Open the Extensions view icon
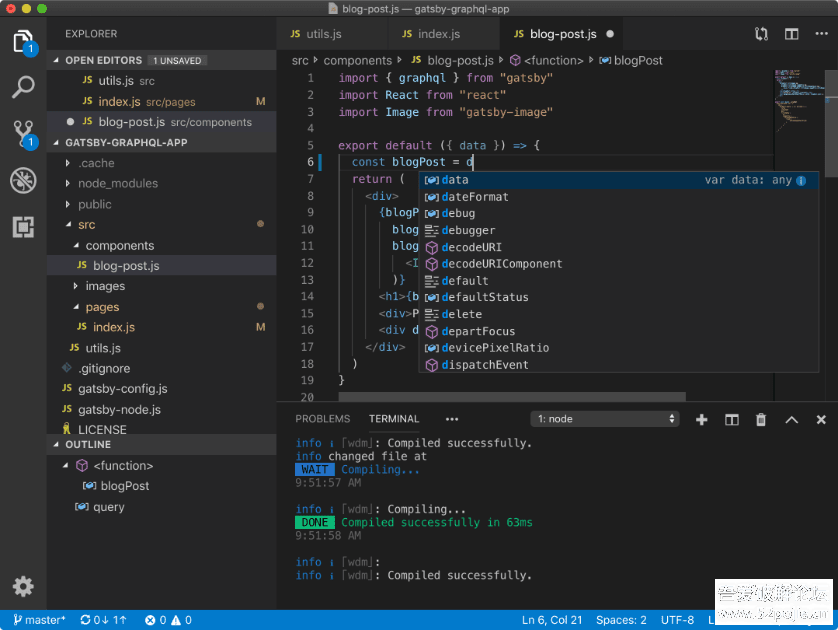This screenshot has height=630, width=838. pyautogui.click(x=23, y=227)
